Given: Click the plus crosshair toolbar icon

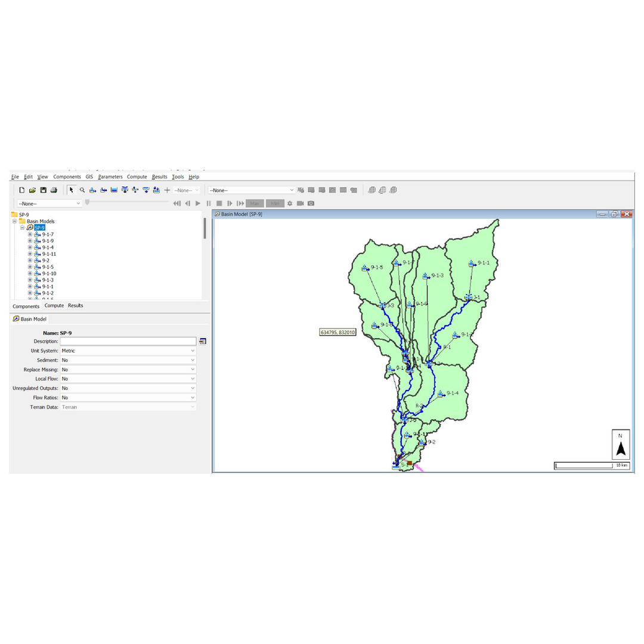Looking at the screenshot, I should coord(167,190).
